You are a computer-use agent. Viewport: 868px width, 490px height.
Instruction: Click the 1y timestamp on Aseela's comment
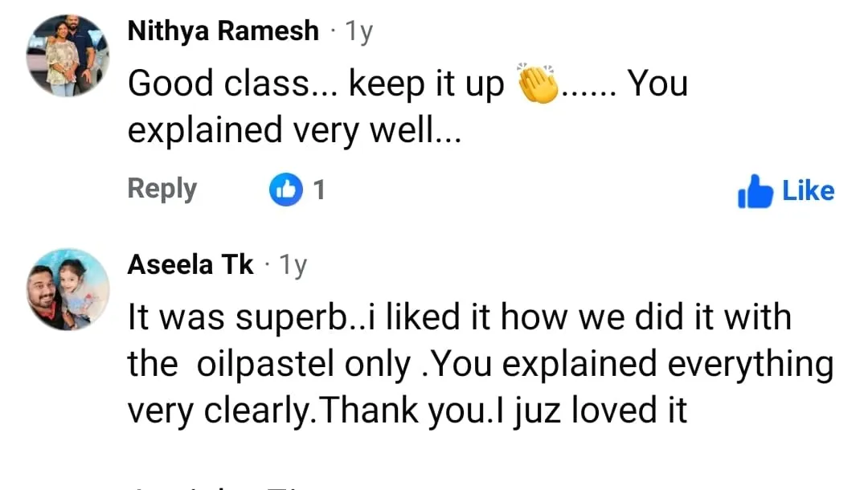tap(293, 264)
